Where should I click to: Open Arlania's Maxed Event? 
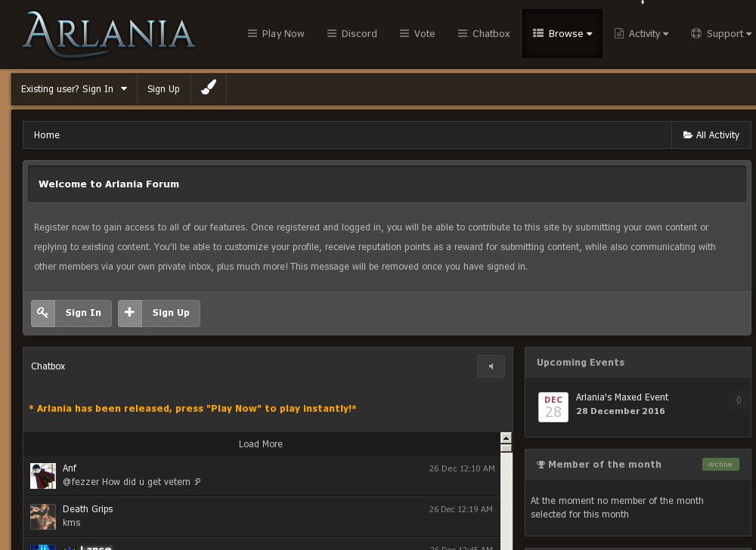click(x=622, y=397)
